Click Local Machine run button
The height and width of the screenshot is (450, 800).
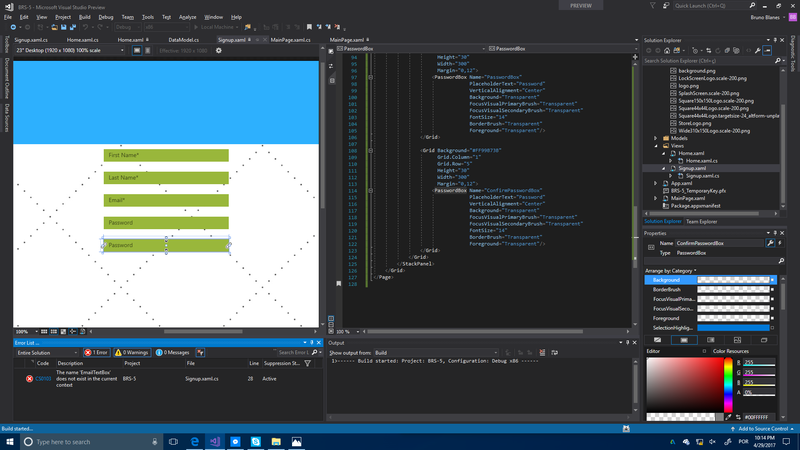[211, 28]
